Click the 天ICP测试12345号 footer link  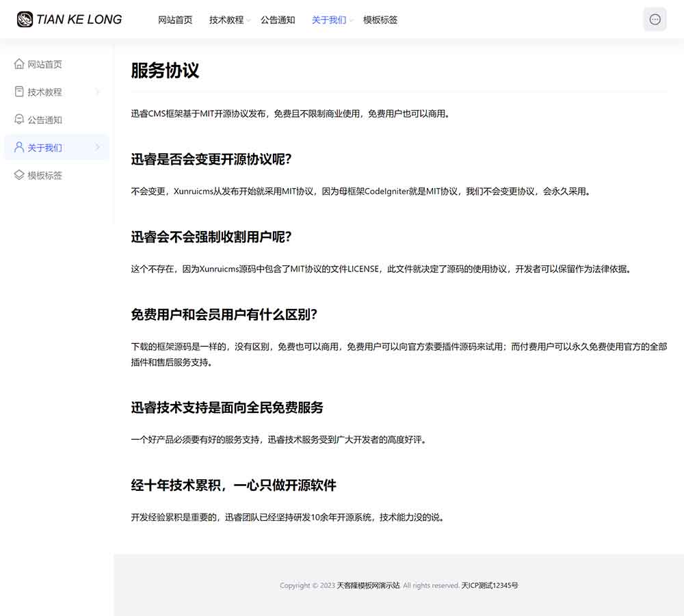click(x=489, y=585)
